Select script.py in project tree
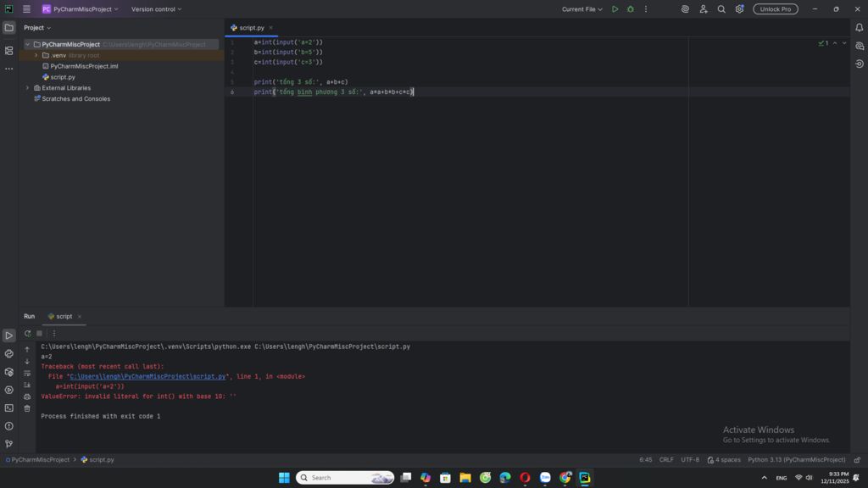 click(63, 77)
